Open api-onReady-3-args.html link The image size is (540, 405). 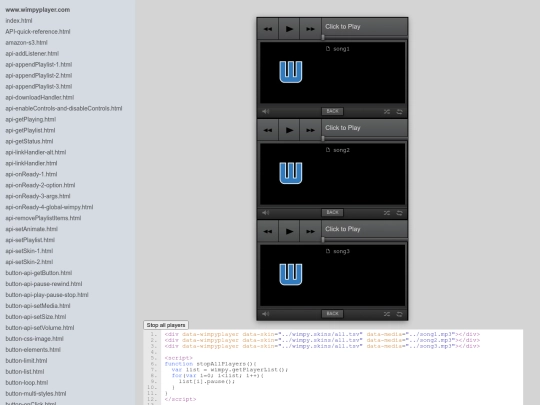point(38,196)
